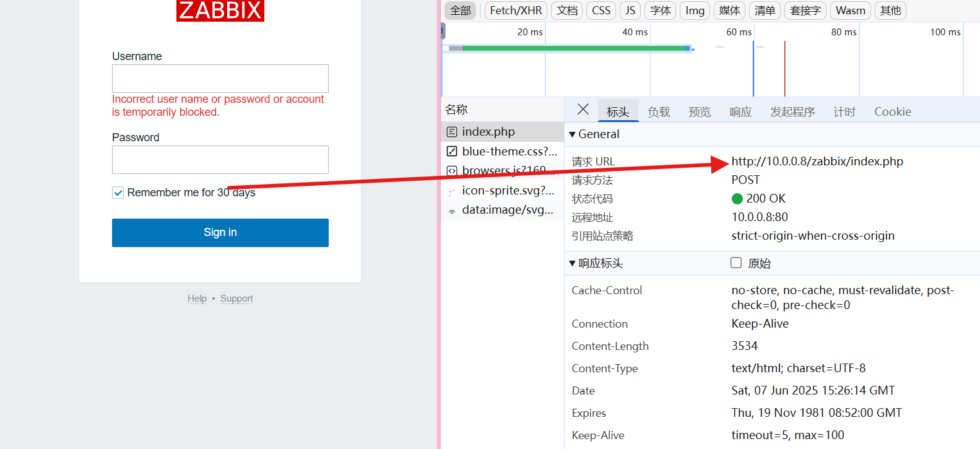The image size is (980, 449).
Task: Select the data:image/svg request row
Action: 503,210
